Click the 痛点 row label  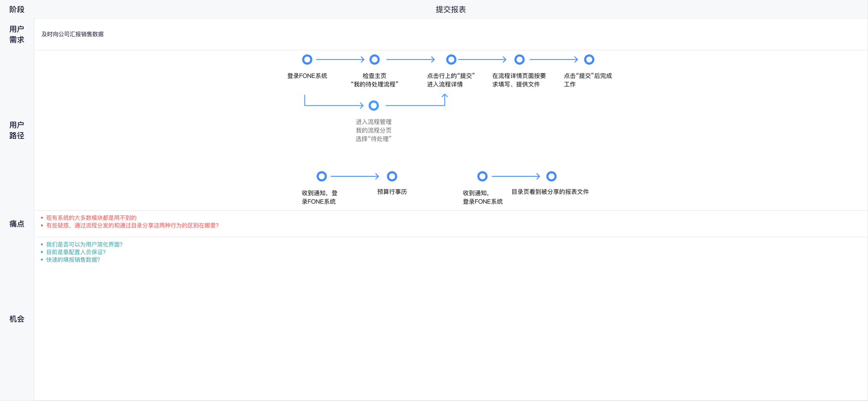17,224
